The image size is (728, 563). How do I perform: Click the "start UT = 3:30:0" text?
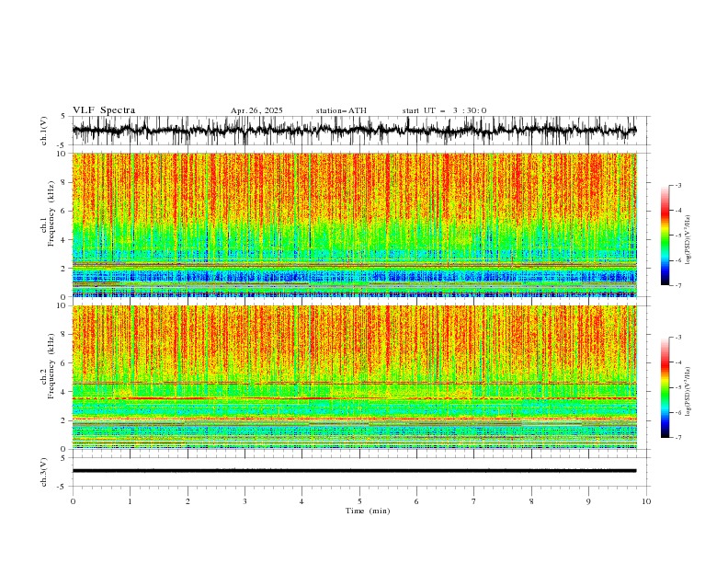[x=444, y=110]
